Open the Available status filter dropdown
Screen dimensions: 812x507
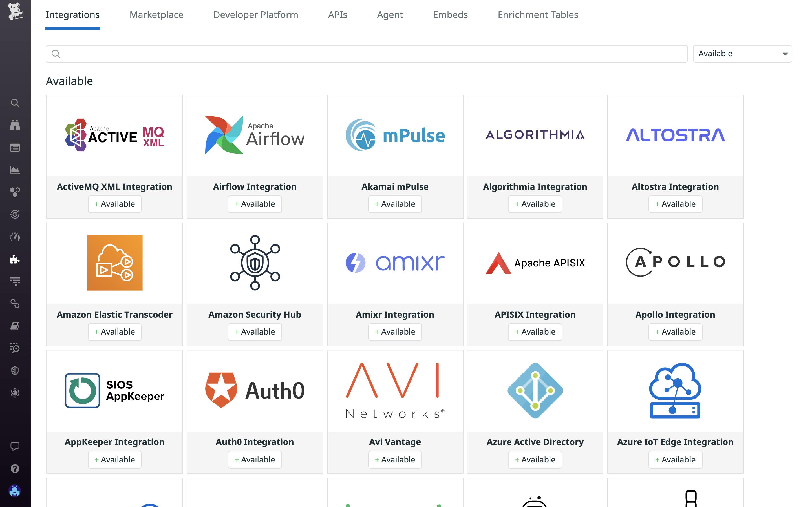coord(742,53)
